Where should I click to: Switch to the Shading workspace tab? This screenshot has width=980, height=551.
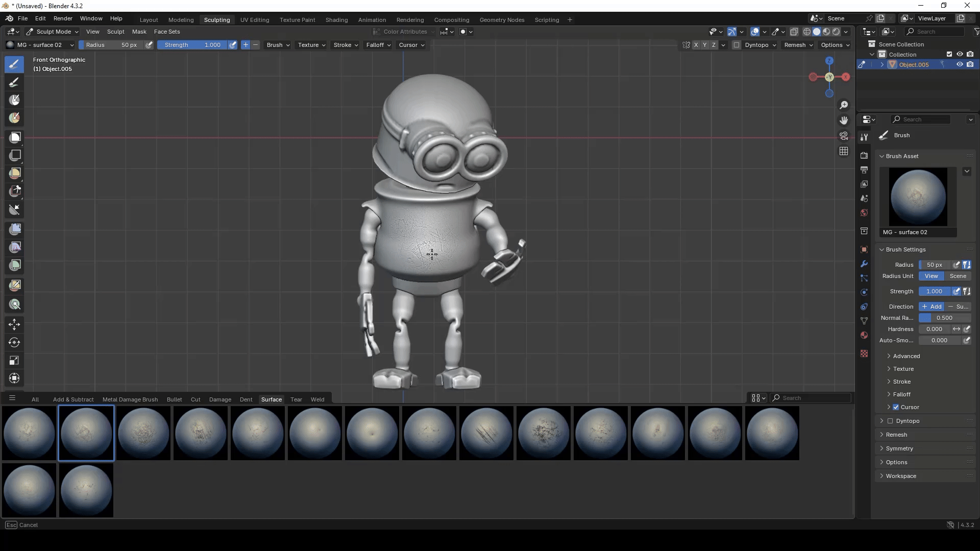tap(336, 20)
